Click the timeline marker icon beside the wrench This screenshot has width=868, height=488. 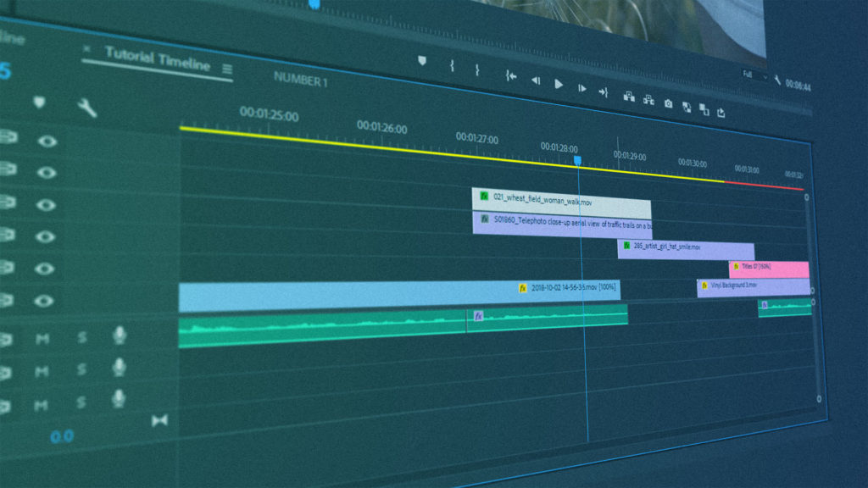(x=39, y=103)
